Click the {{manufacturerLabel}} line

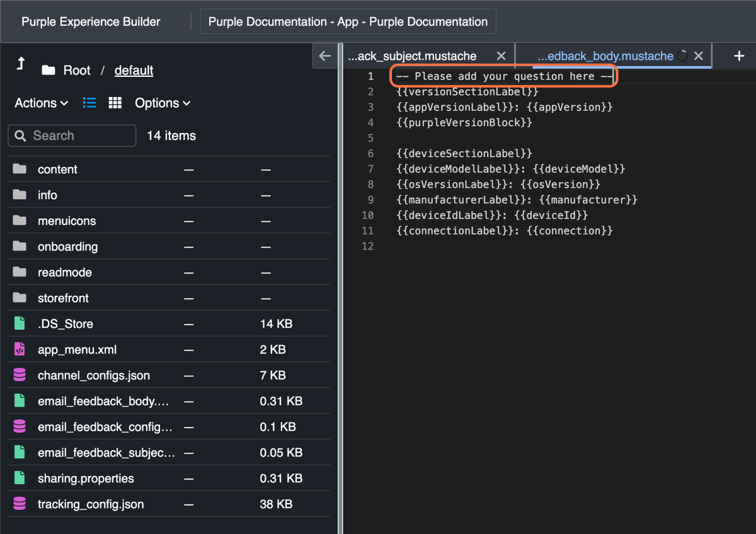[x=517, y=200]
